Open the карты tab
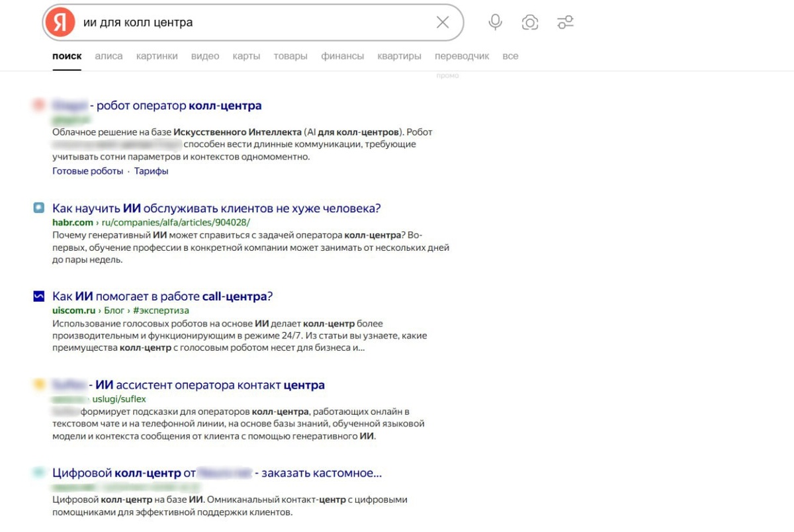 (x=246, y=56)
